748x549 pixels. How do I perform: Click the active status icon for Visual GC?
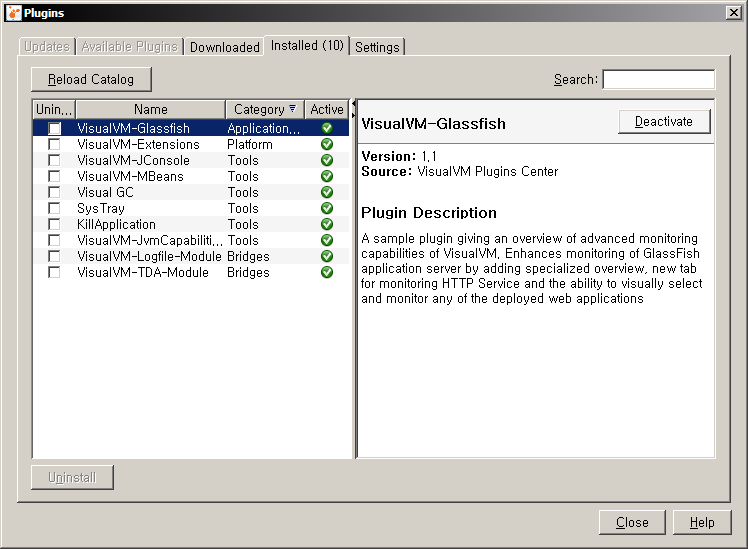coord(327,192)
